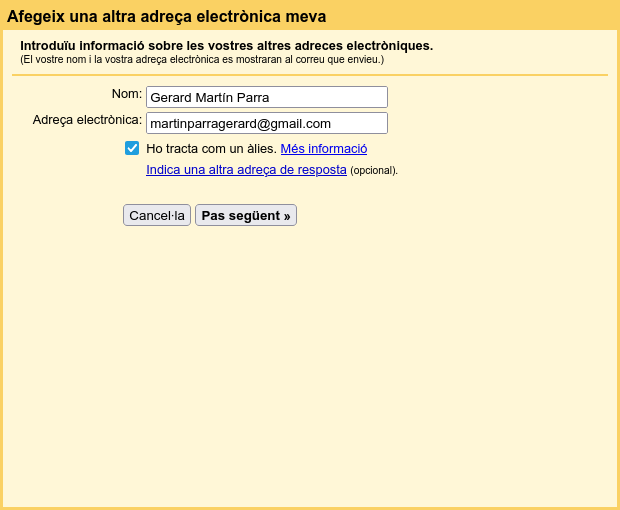Image resolution: width=620 pixels, height=510 pixels.
Task: Continue with 'Pas següent »' button
Action: (245, 215)
